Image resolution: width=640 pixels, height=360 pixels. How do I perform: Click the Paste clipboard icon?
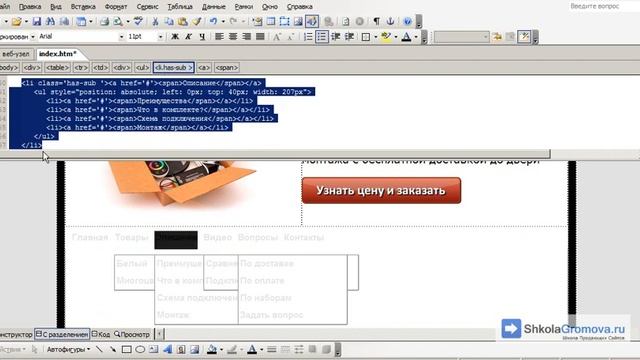click(x=182, y=22)
